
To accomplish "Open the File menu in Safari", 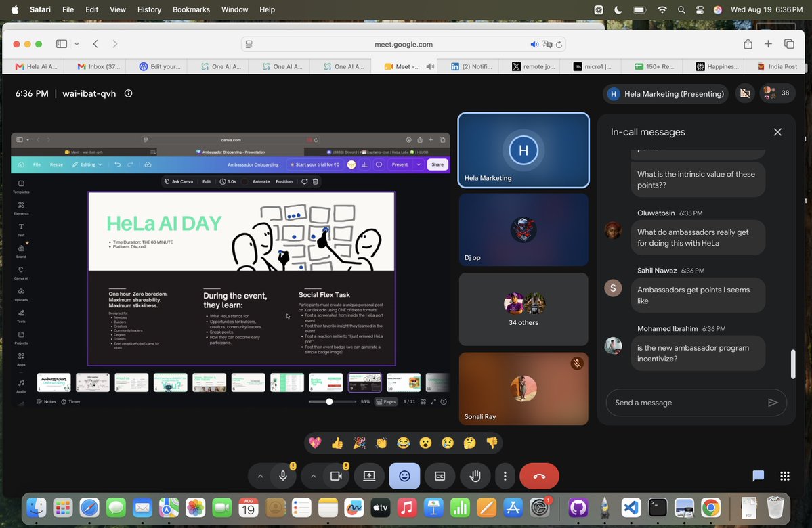I will 68,9.
